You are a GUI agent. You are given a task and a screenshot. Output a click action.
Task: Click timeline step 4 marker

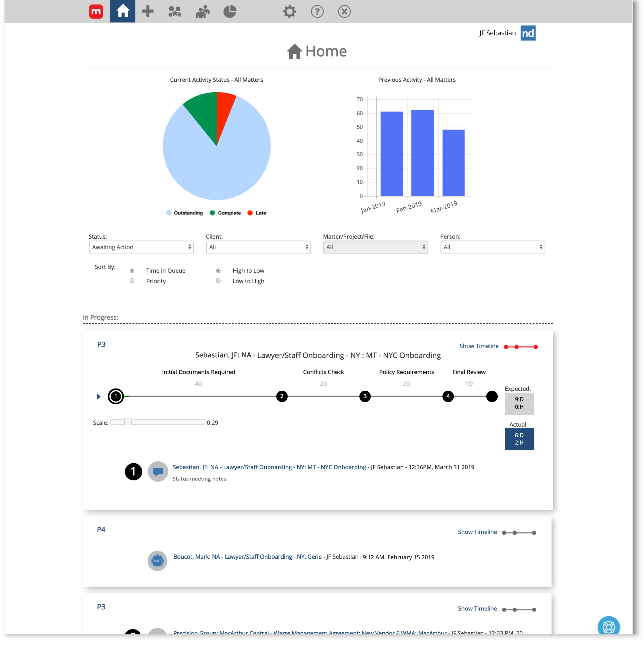448,396
